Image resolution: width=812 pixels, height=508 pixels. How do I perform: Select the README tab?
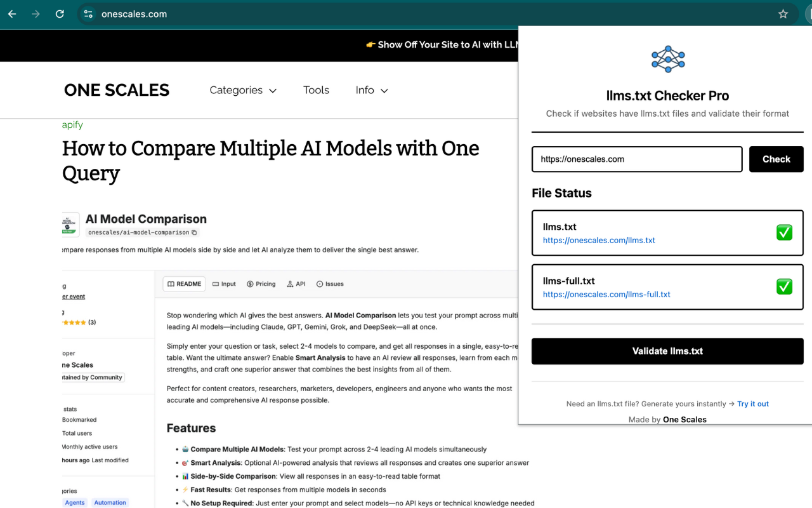(x=184, y=284)
